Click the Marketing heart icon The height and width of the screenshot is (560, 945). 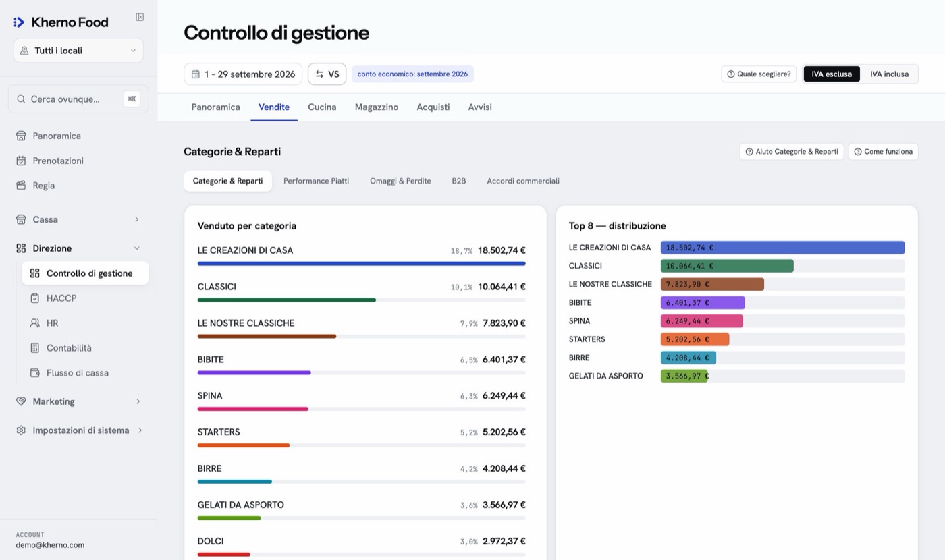pyautogui.click(x=21, y=401)
